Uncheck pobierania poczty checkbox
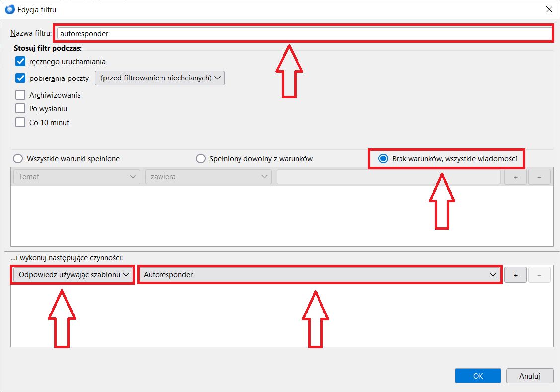The image size is (560, 392). (x=20, y=78)
